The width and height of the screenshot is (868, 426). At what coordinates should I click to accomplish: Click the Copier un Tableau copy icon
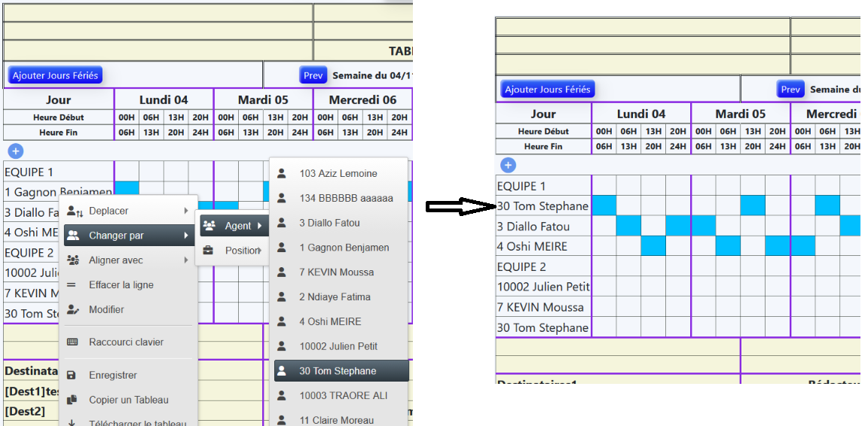[72, 400]
